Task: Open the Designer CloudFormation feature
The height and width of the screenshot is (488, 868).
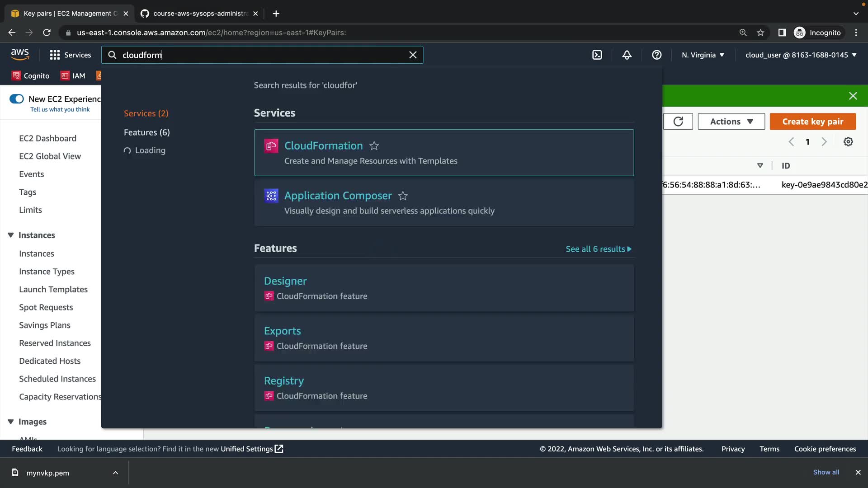Action: [x=285, y=281]
